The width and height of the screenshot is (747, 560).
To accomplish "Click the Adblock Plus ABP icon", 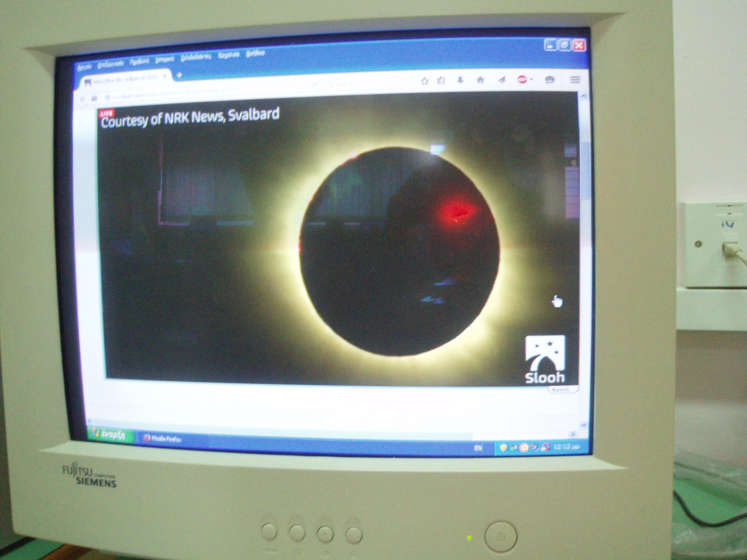I will 522,80.
